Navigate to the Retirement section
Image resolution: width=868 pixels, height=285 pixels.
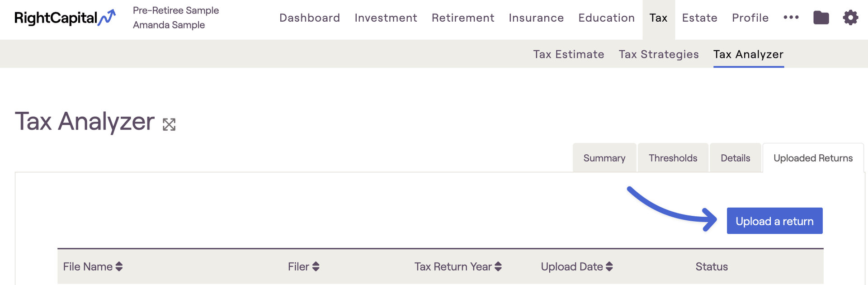point(463,18)
